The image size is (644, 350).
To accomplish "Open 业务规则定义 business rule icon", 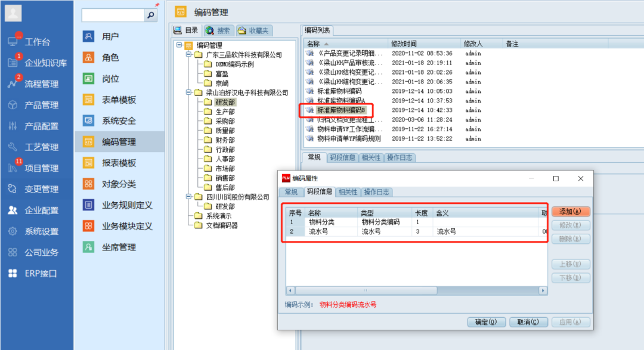I will 88,205.
